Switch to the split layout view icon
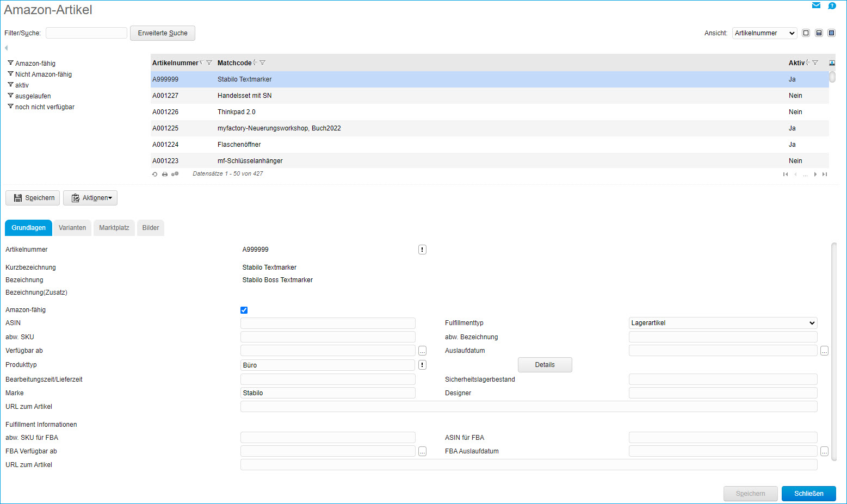Image resolution: width=847 pixels, height=504 pixels. pyautogui.click(x=819, y=33)
